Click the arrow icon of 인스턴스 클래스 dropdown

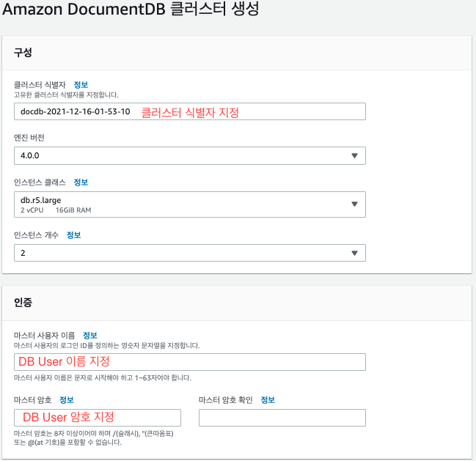(x=354, y=204)
